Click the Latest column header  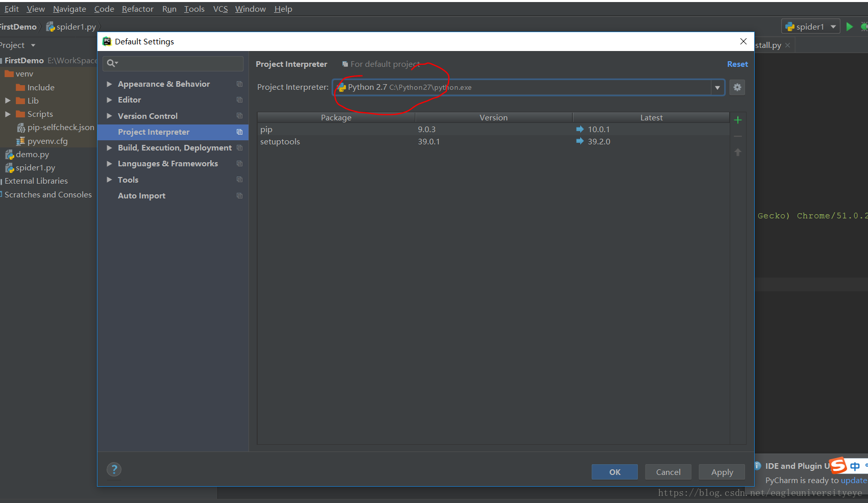click(651, 118)
